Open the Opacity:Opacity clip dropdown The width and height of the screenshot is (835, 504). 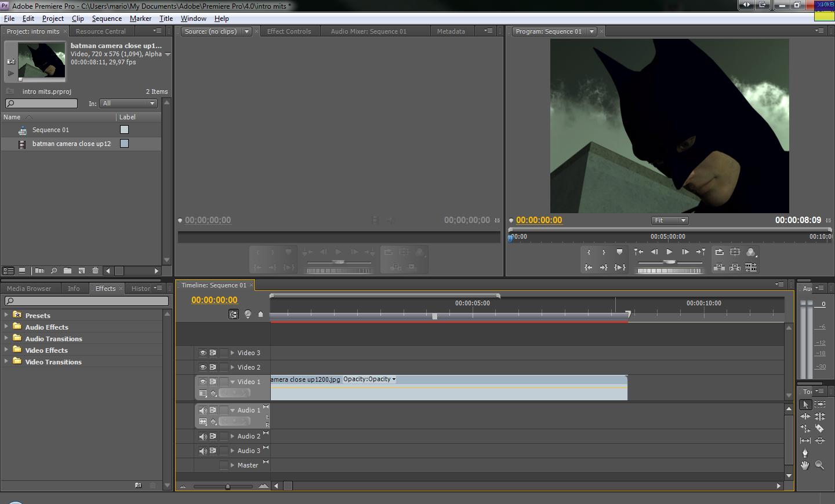point(369,379)
